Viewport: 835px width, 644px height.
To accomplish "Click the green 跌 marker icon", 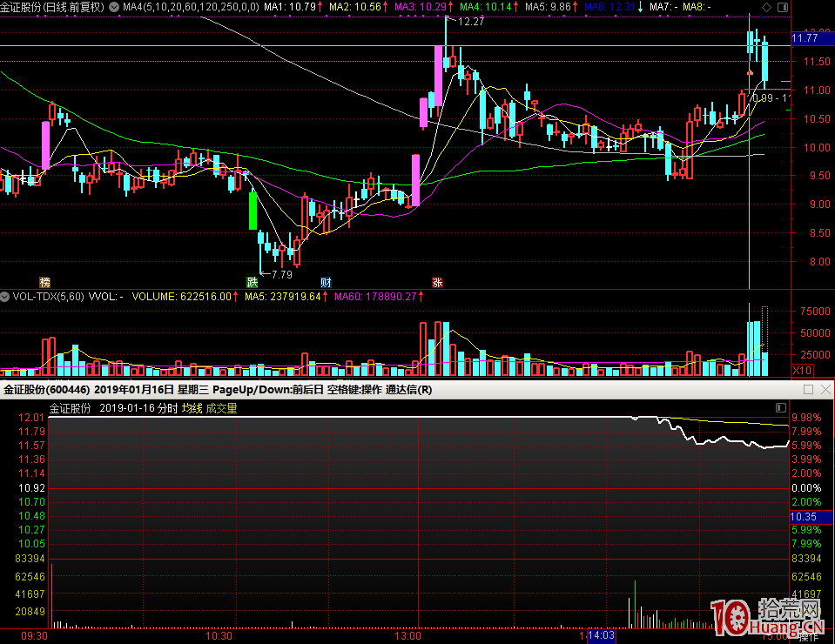I will (x=252, y=282).
